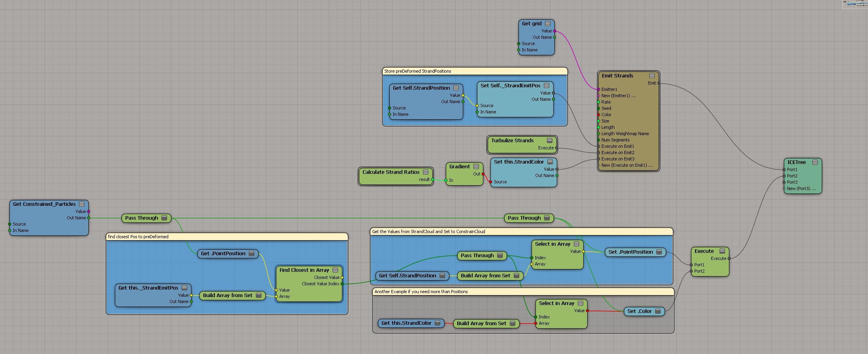
Task: Click the Turbulize Strands node menu icon
Action: [x=550, y=141]
